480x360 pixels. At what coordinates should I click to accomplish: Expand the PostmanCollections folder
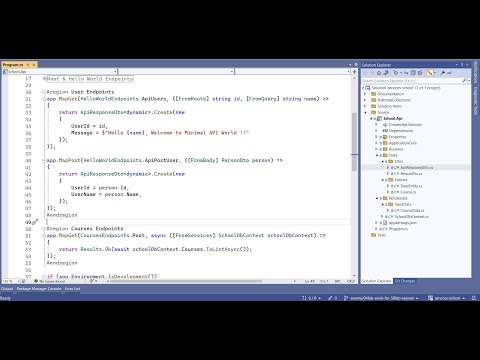click(x=365, y=100)
